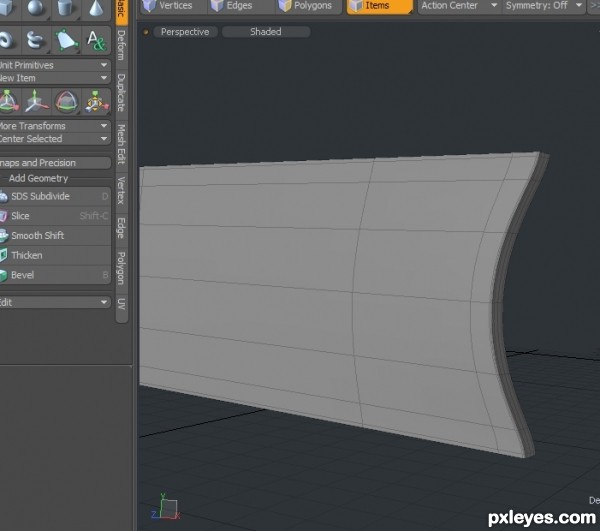Select the Cone primitive tool
The height and width of the screenshot is (531, 600).
96,8
